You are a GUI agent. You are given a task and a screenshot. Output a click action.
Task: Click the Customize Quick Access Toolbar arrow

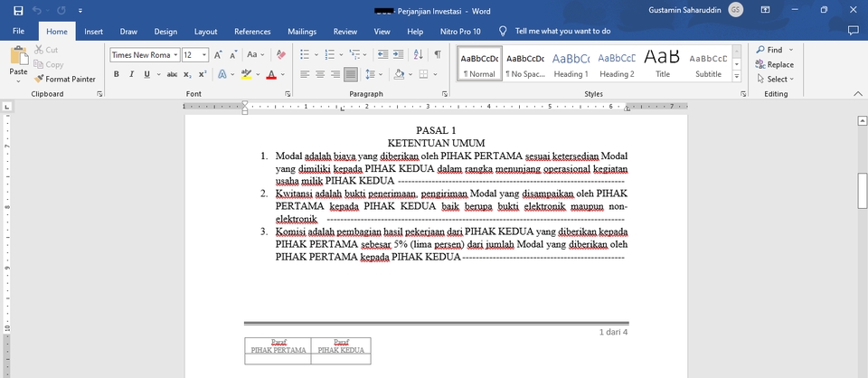point(80,11)
